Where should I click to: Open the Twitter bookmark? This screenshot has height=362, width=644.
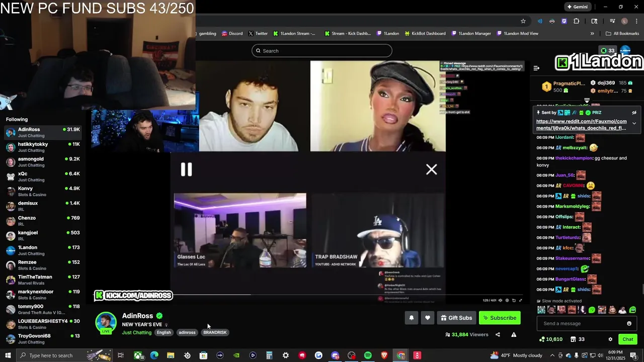pyautogui.click(x=258, y=34)
